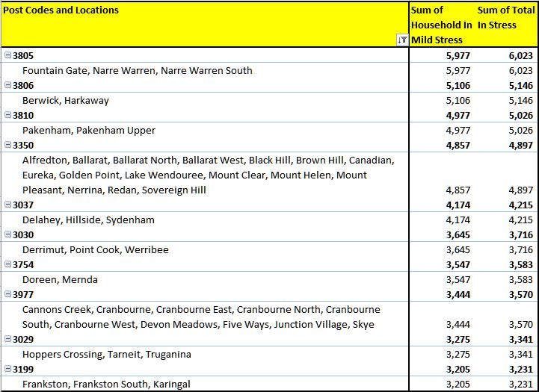The image size is (539, 392).
Task: Select the Sum of Household In Mild Stress header
Action: [441, 25]
